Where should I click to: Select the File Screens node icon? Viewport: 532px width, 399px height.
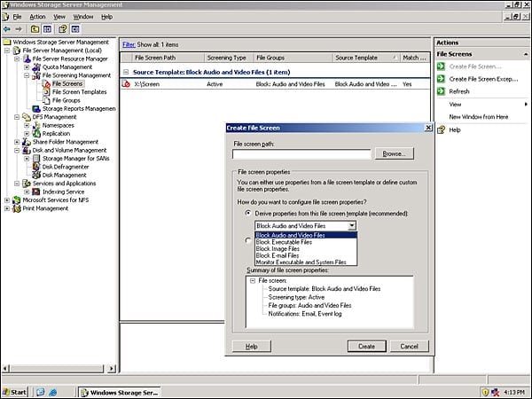[x=46, y=84]
